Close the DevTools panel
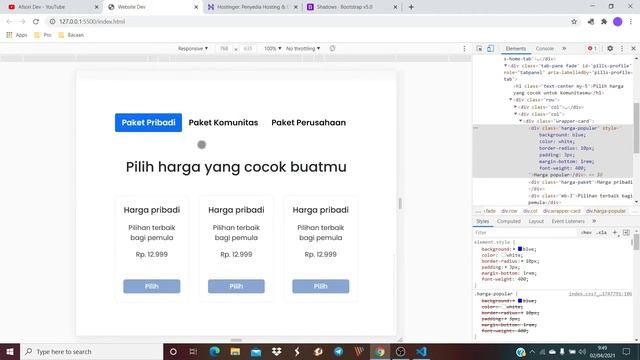The image size is (640, 360). click(x=633, y=48)
